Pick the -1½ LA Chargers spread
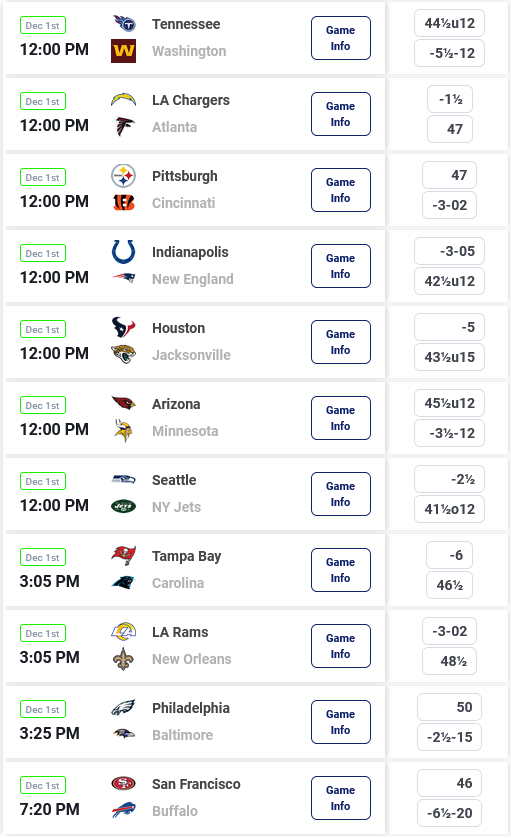The width and height of the screenshot is (511, 838). pos(450,99)
